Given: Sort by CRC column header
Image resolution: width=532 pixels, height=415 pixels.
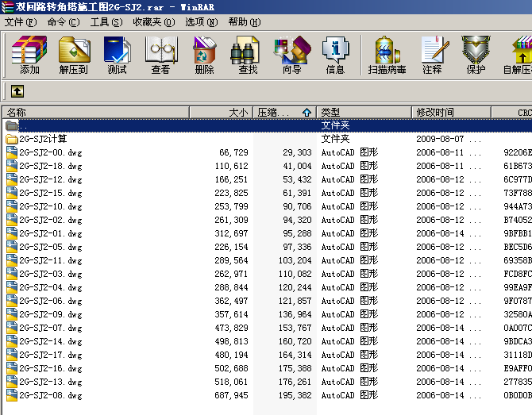Looking at the screenshot, I should [x=511, y=112].
